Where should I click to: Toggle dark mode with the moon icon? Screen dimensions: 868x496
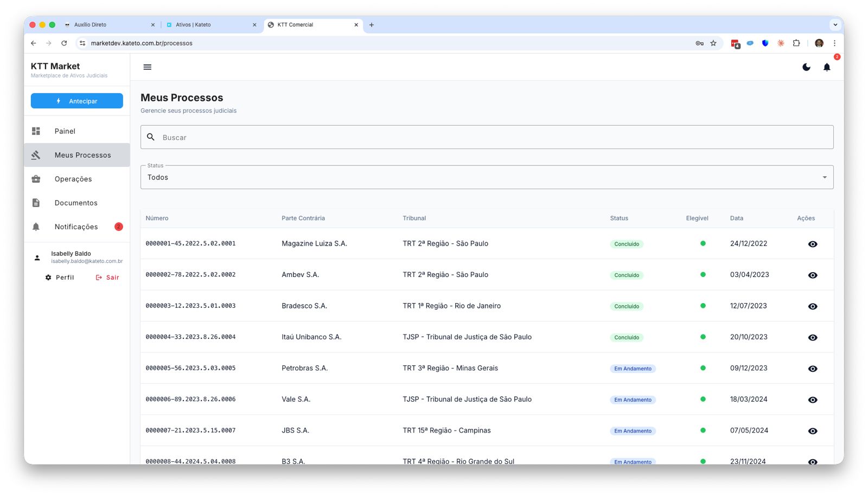[806, 67]
